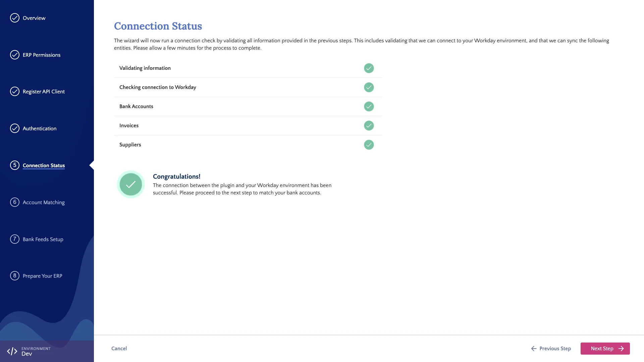Image resolution: width=644 pixels, height=362 pixels.
Task: Go back with Previous Step
Action: [551, 349]
